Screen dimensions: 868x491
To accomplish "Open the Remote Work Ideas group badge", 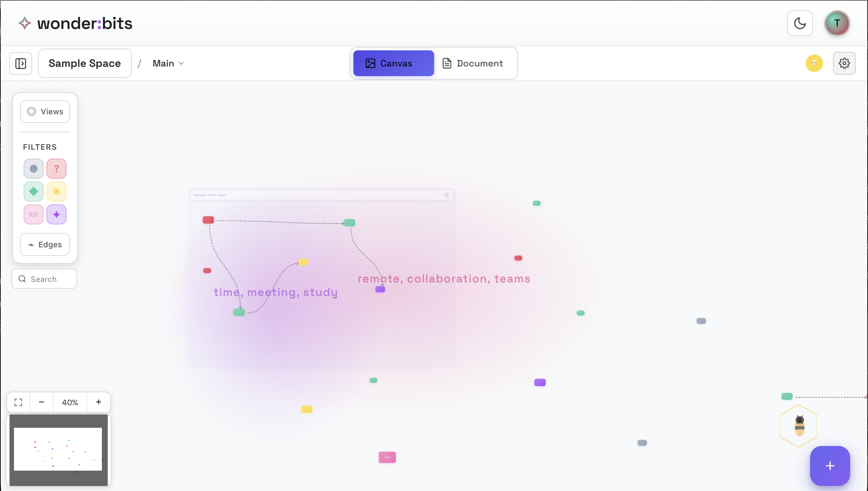I will coord(447,195).
